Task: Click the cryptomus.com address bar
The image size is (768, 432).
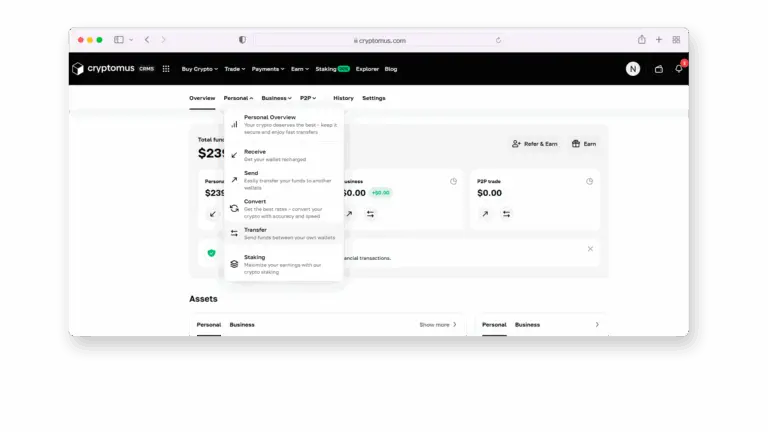Action: click(x=380, y=41)
